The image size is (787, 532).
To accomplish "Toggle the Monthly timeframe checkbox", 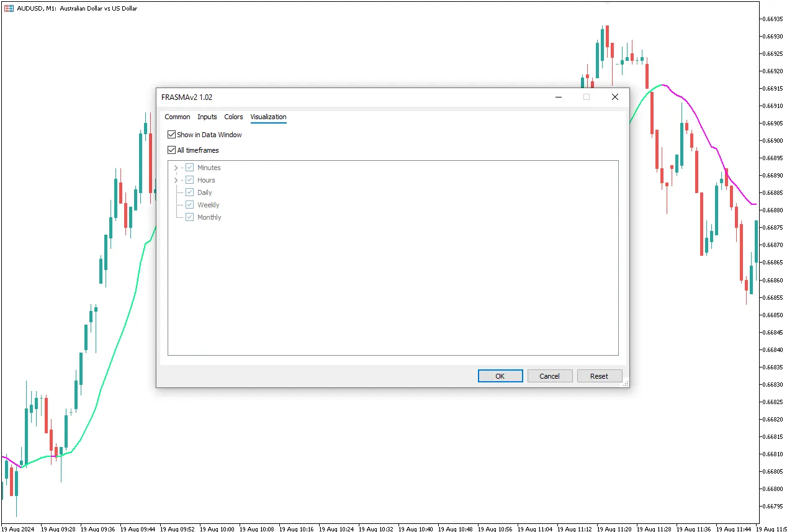I will click(190, 217).
